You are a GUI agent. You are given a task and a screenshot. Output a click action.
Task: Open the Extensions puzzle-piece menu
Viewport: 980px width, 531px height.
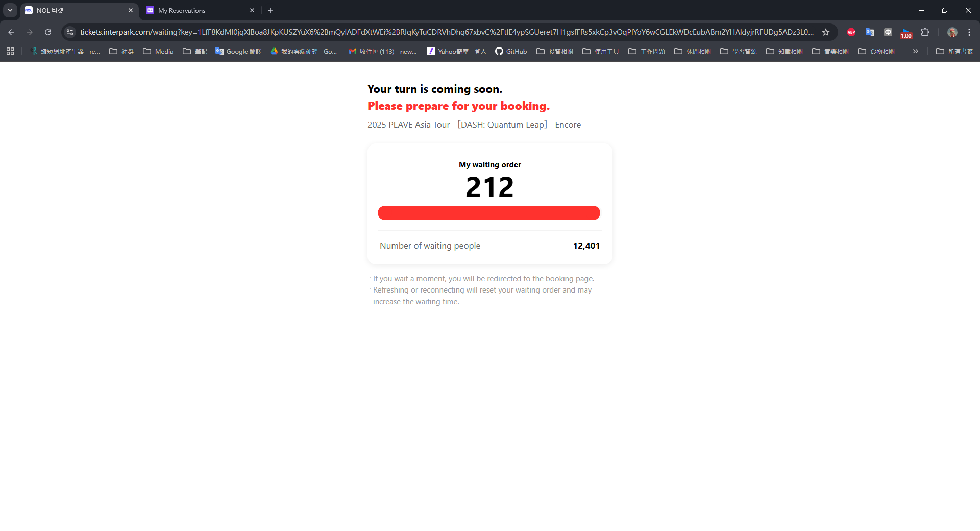(925, 32)
